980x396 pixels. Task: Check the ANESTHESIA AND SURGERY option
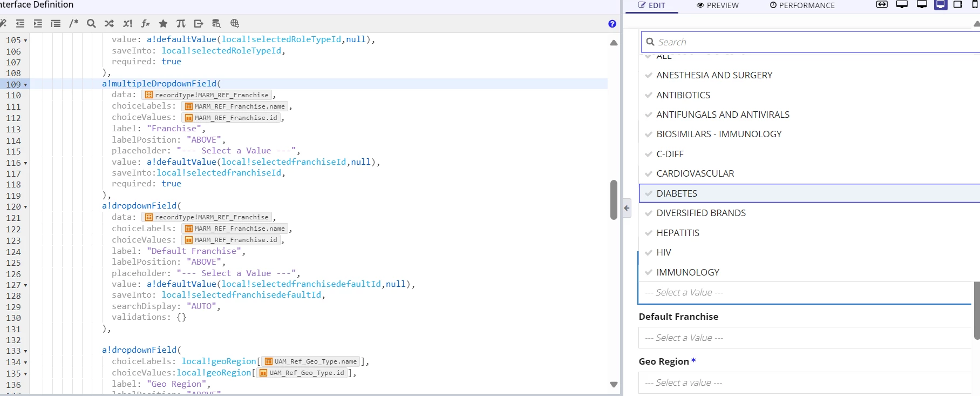pyautogui.click(x=809, y=75)
